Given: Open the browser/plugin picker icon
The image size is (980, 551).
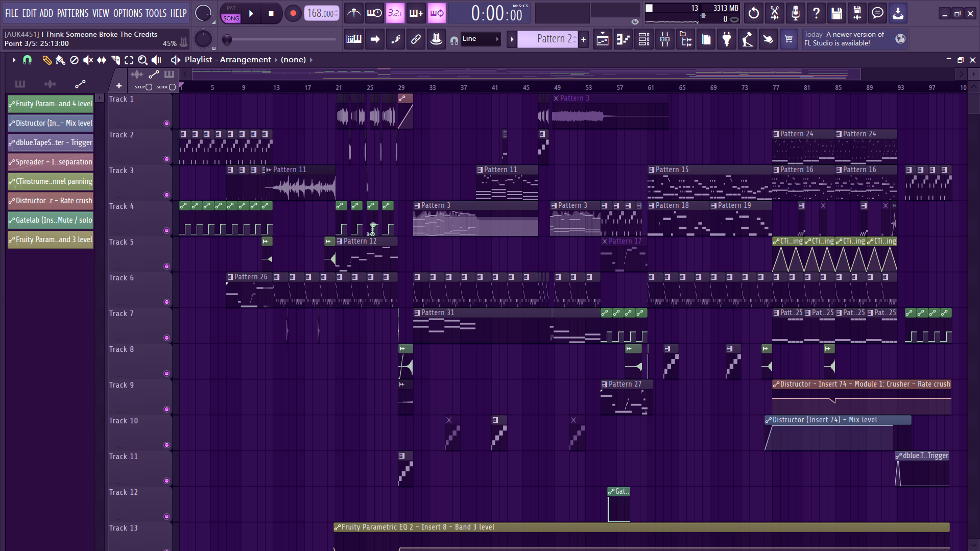Looking at the screenshot, I should pos(686,39).
